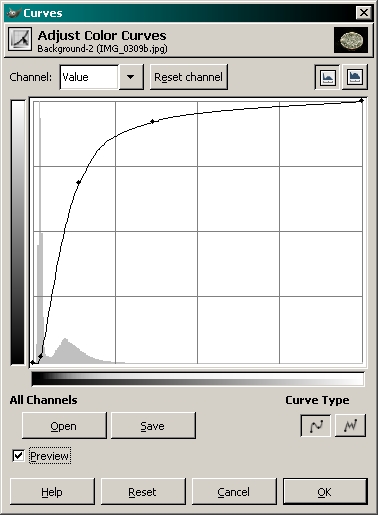Toggle the Preview checkbox

[18, 456]
